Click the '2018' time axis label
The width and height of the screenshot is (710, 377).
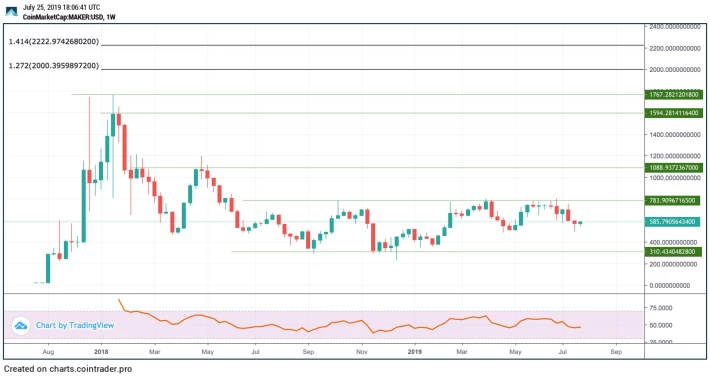[101, 352]
